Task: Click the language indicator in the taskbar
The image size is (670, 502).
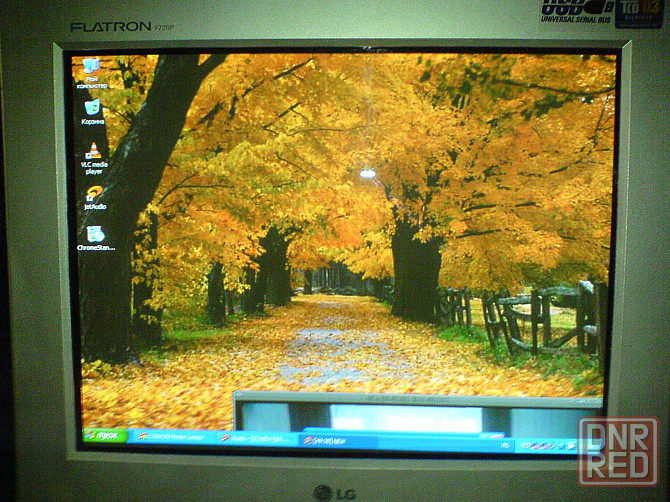Action: (505, 445)
